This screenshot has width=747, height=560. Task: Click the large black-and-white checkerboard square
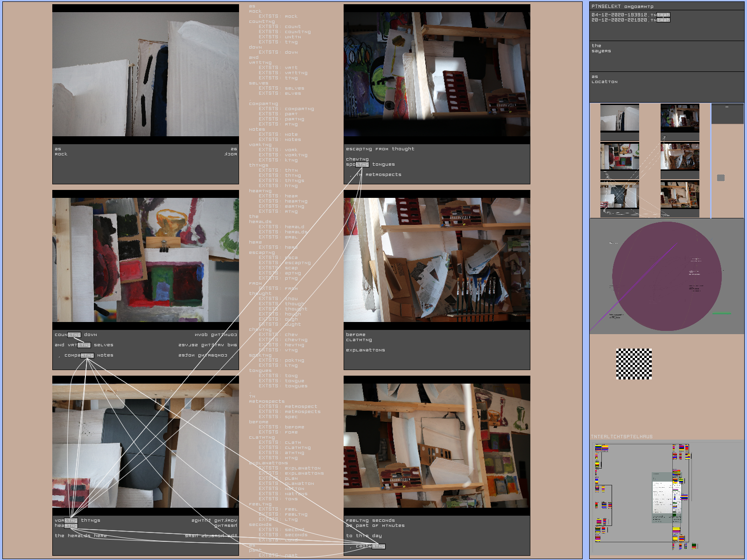634,364
